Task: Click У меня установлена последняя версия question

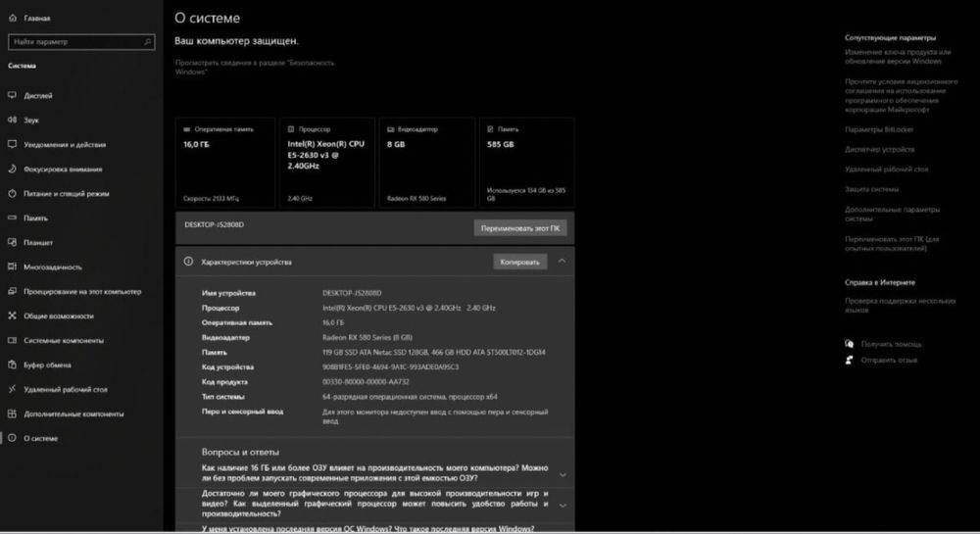Action: tap(367, 528)
